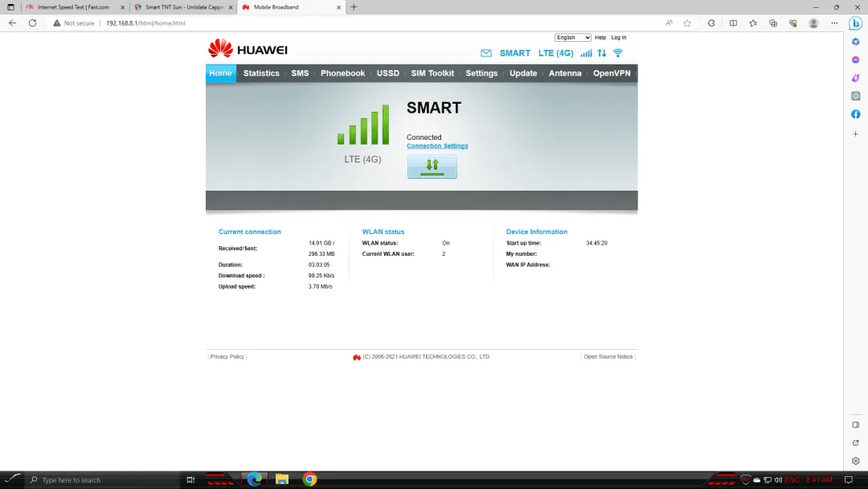Viewport: 868px width, 489px height.
Task: Open the notification center icon
Action: 849,479
